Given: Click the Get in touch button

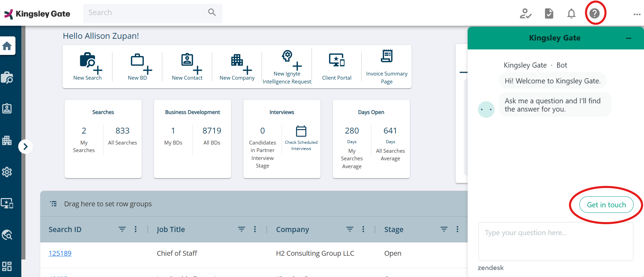Looking at the screenshot, I should tap(606, 205).
